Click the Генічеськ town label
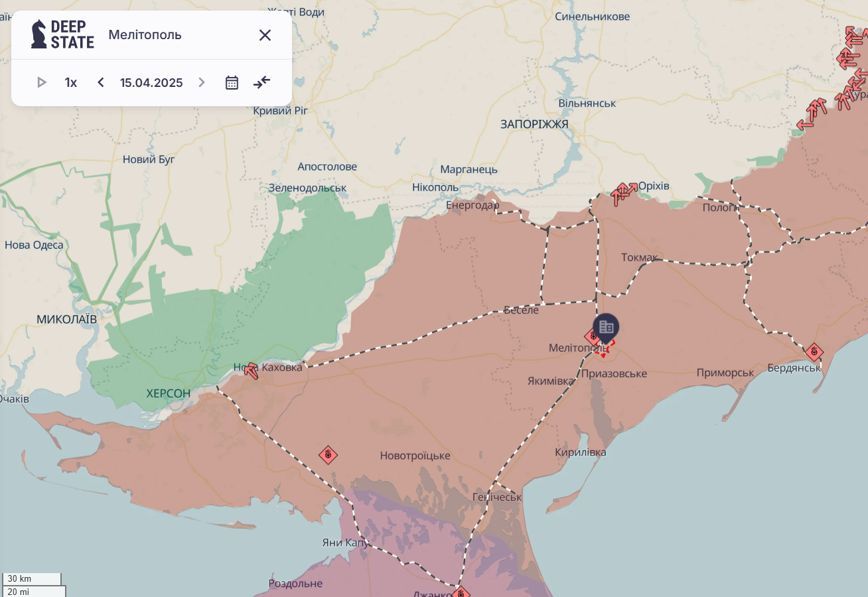The height and width of the screenshot is (597, 868). click(497, 497)
